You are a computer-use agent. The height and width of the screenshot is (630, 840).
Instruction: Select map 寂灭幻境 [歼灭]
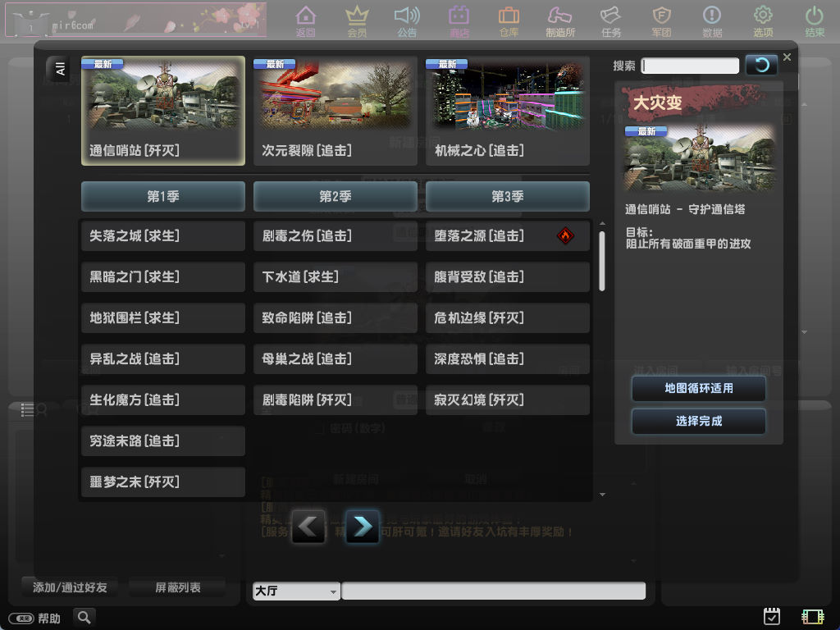pos(507,400)
